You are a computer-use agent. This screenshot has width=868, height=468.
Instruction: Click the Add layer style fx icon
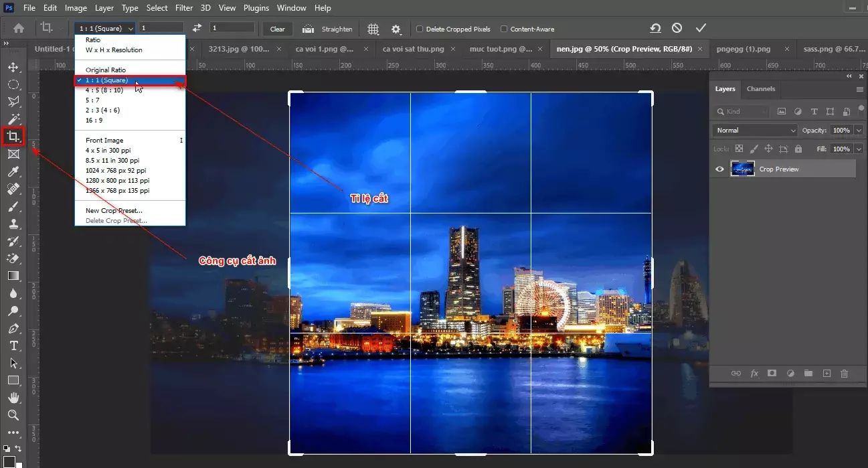pyautogui.click(x=754, y=374)
